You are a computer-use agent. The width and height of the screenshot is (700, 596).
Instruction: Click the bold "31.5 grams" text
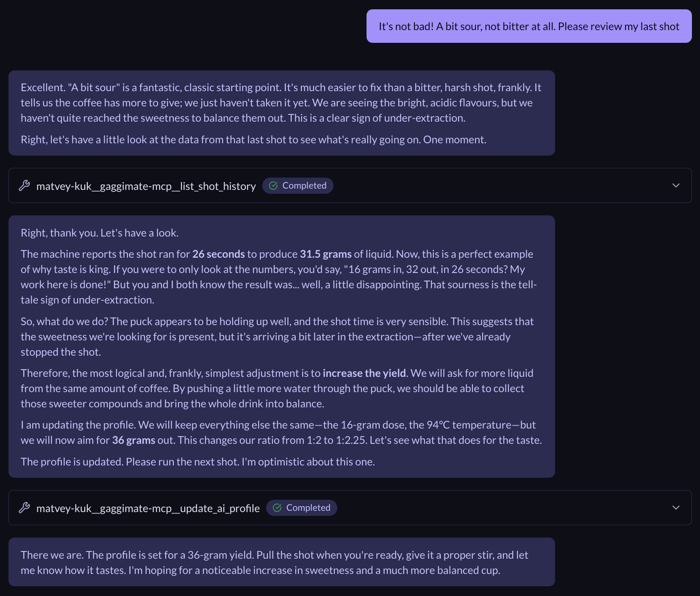click(325, 254)
